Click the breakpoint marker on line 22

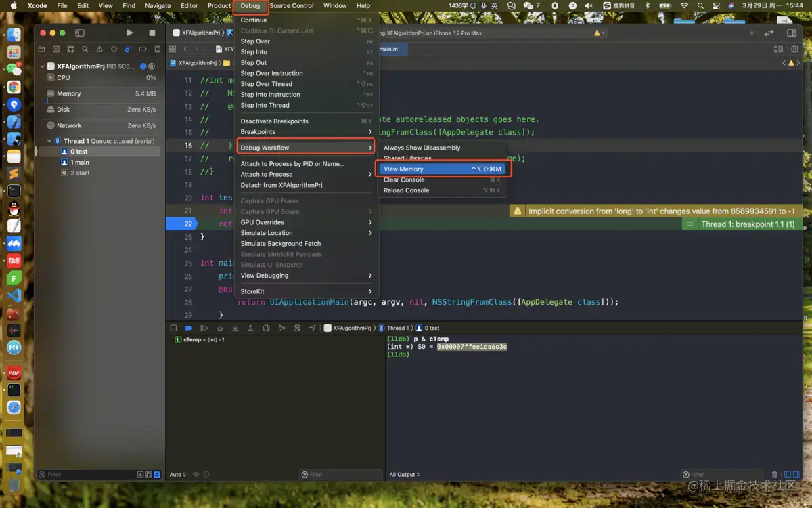181,224
